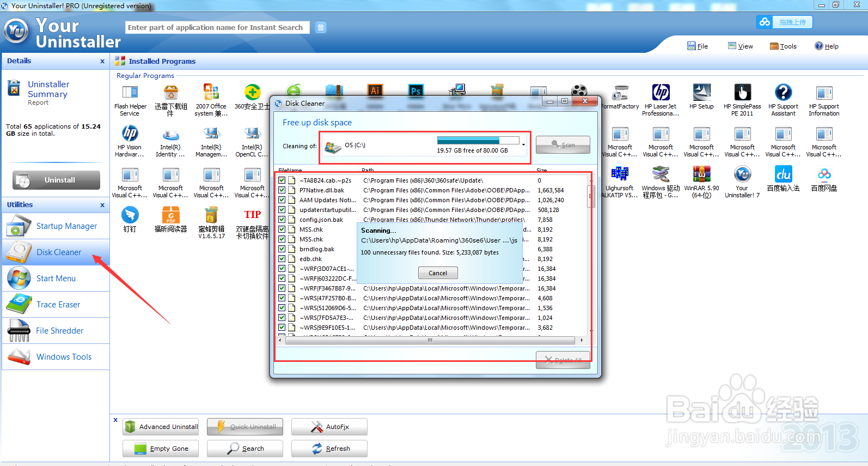Click the Advanced Uninstall button
This screenshot has height=466, width=868.
pos(161,427)
